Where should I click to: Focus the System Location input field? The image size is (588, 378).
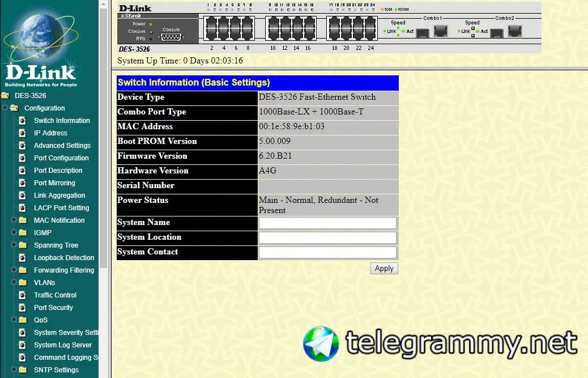pyautogui.click(x=327, y=238)
